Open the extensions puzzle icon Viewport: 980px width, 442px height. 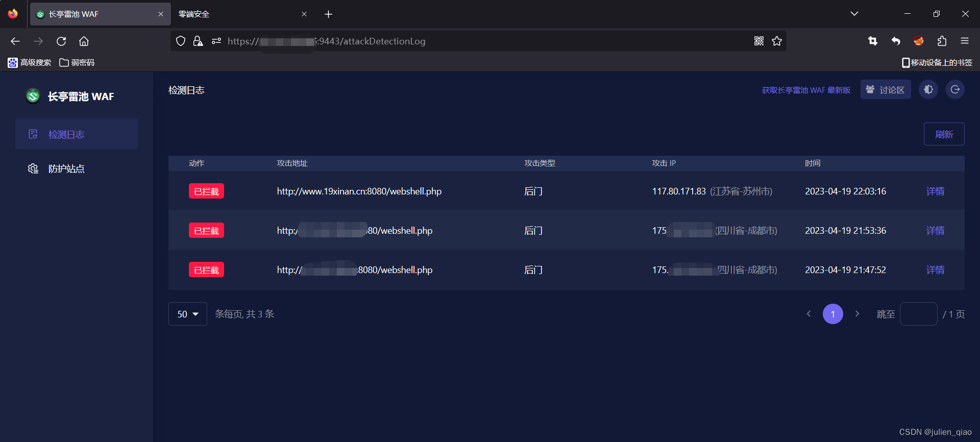point(942,41)
